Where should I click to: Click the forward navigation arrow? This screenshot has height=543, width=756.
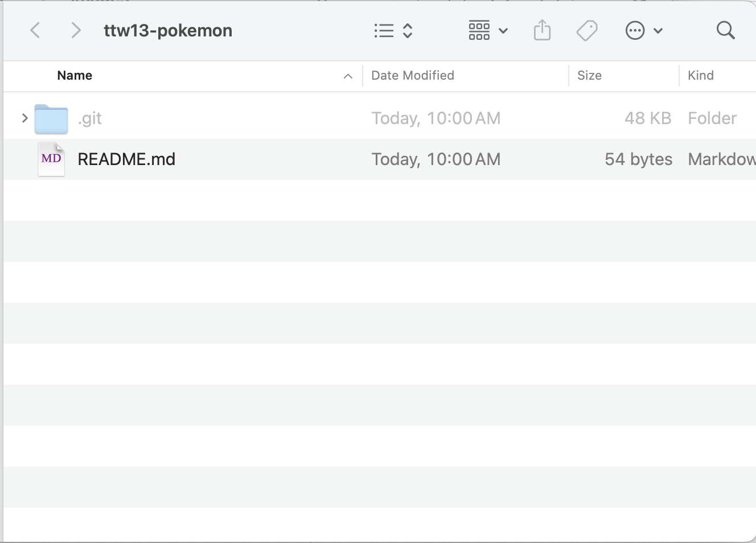pyautogui.click(x=76, y=30)
